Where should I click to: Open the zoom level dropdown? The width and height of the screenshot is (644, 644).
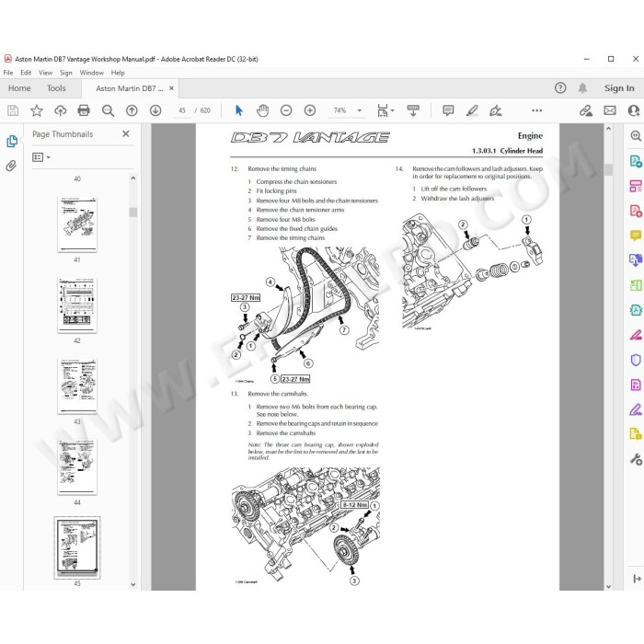point(360,110)
